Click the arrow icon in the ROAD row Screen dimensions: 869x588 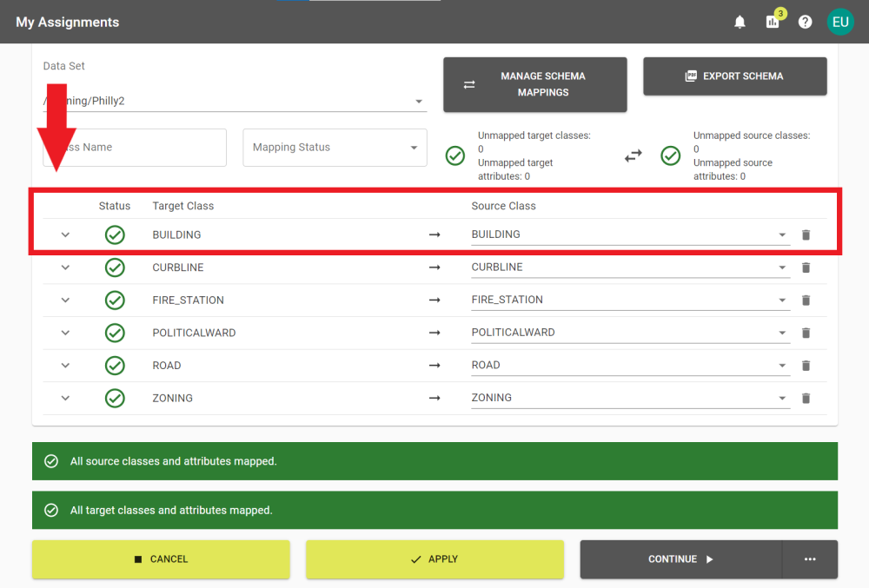coord(434,366)
